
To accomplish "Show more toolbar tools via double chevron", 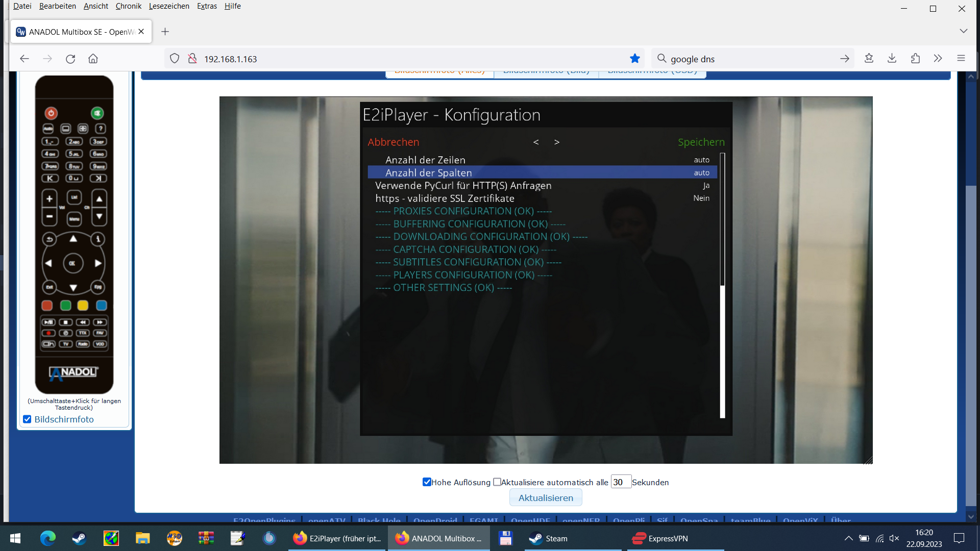I will pyautogui.click(x=938, y=59).
